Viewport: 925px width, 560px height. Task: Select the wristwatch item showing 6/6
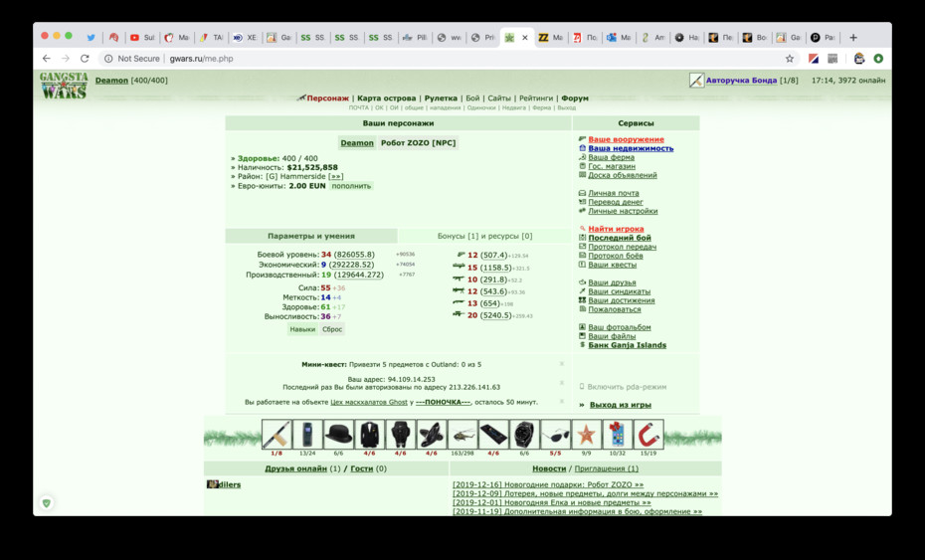524,435
